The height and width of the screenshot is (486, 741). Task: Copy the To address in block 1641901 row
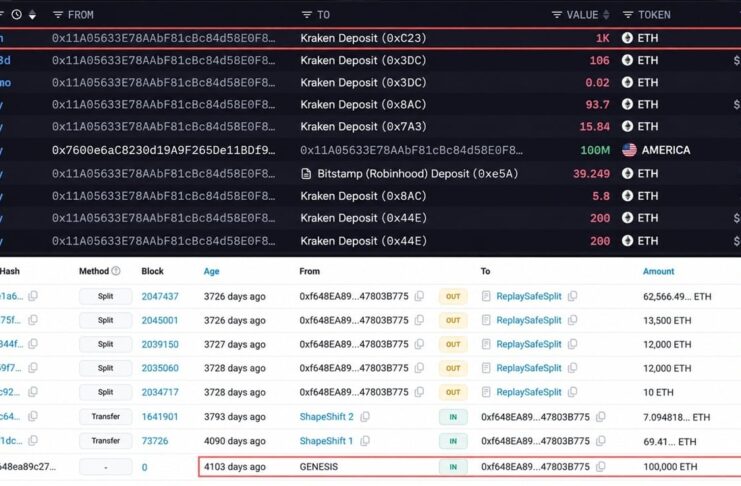[601, 417]
